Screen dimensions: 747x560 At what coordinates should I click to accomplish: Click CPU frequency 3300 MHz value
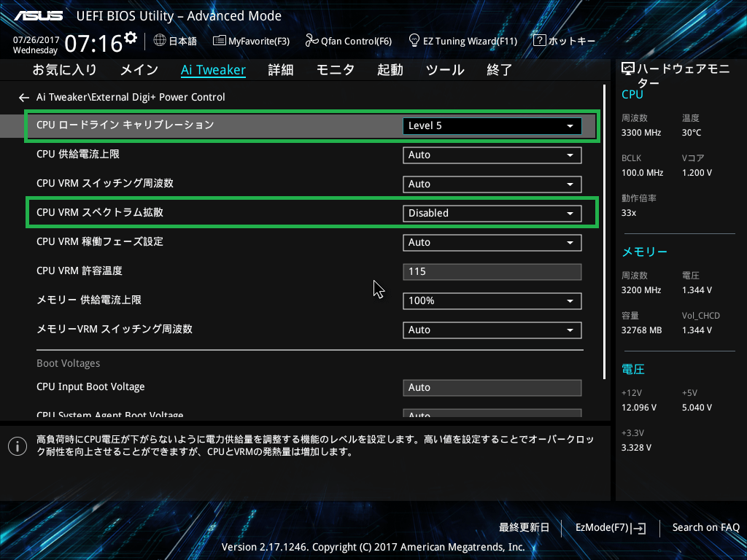tap(641, 133)
